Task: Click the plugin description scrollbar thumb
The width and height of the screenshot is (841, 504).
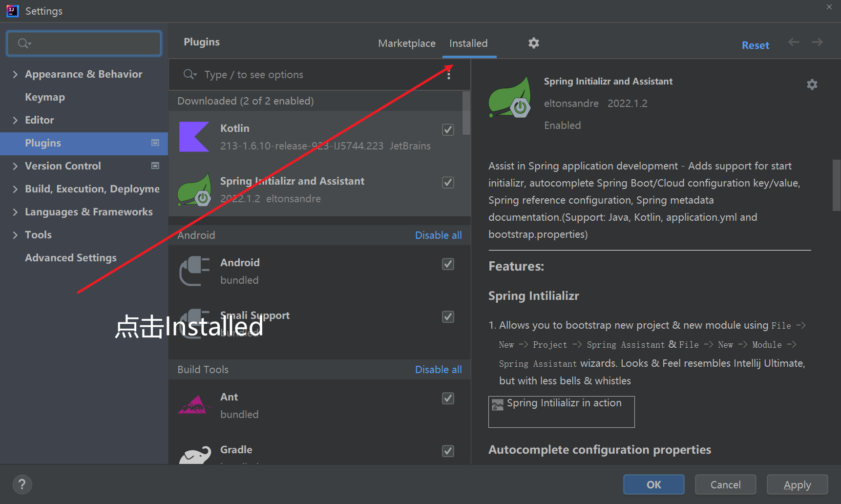Action: click(837, 185)
